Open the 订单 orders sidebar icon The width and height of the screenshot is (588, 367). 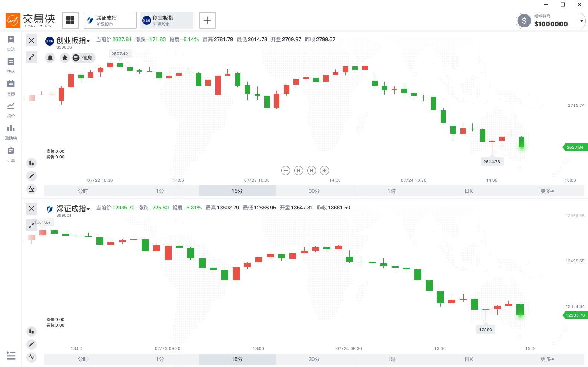pos(11,151)
